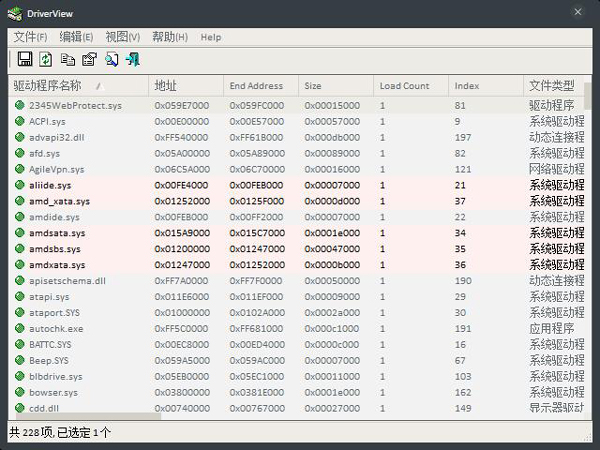Open the 视图(V) menu
Screen dimensions: 600x450
[123, 37]
